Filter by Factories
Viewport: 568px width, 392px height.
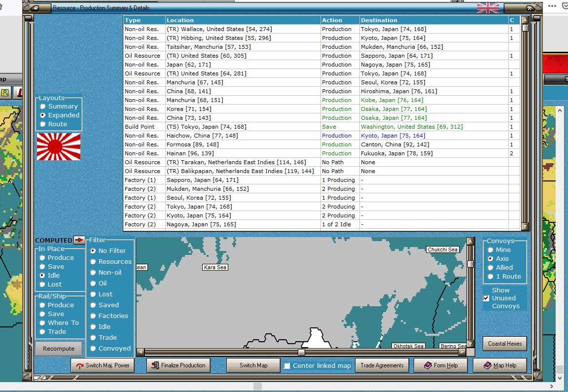93,316
